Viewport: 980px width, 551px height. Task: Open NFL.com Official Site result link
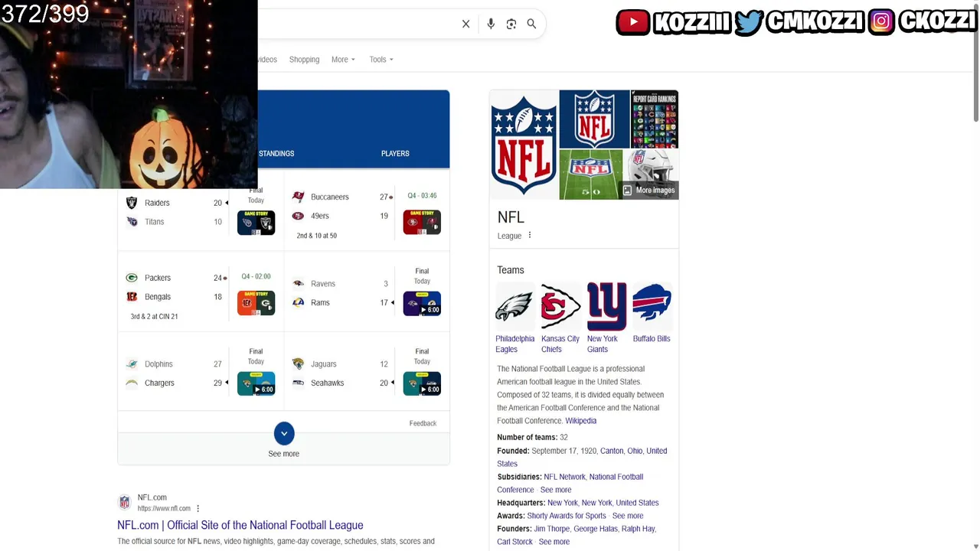[x=240, y=525]
